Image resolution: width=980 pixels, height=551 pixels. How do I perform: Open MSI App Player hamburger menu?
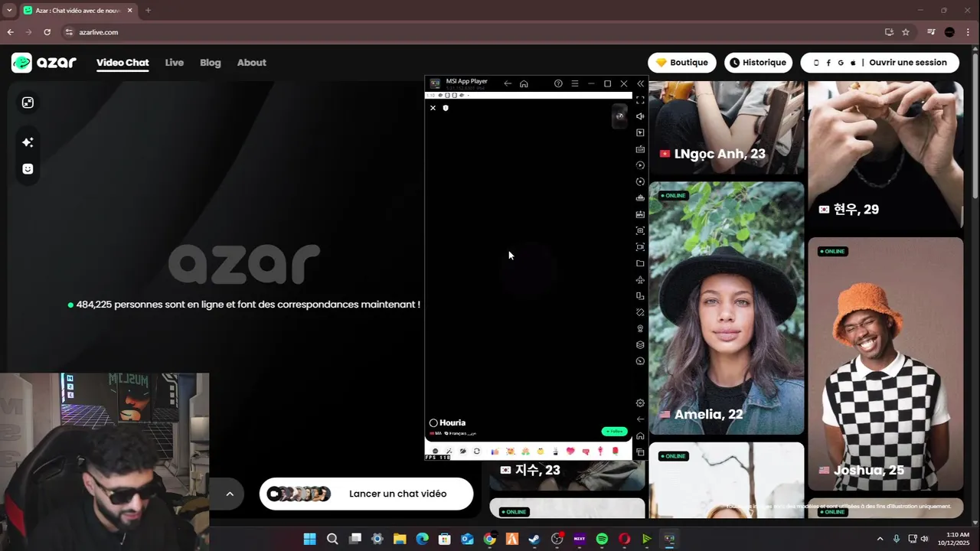(x=575, y=83)
